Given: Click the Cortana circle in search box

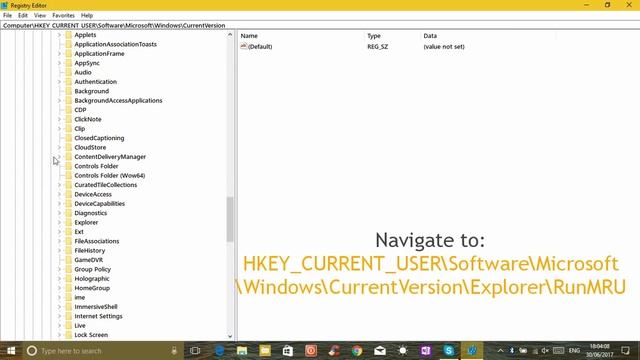Looking at the screenshot, I should tap(32, 351).
